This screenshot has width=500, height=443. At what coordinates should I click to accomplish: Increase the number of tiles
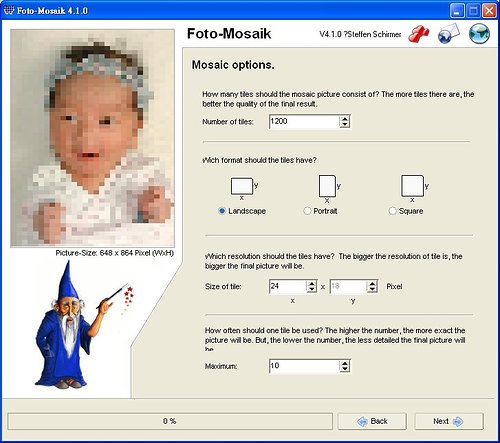pyautogui.click(x=345, y=118)
